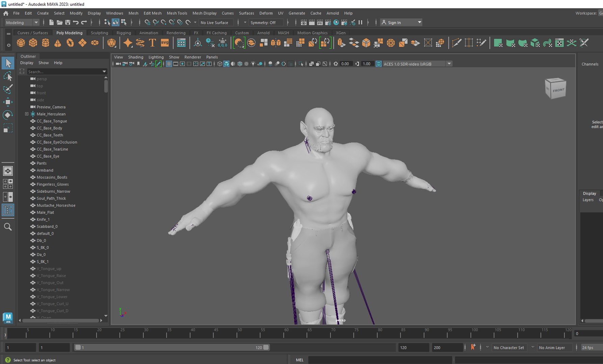Open Outliner Display menu
This screenshot has height=364, width=603.
(27, 63)
